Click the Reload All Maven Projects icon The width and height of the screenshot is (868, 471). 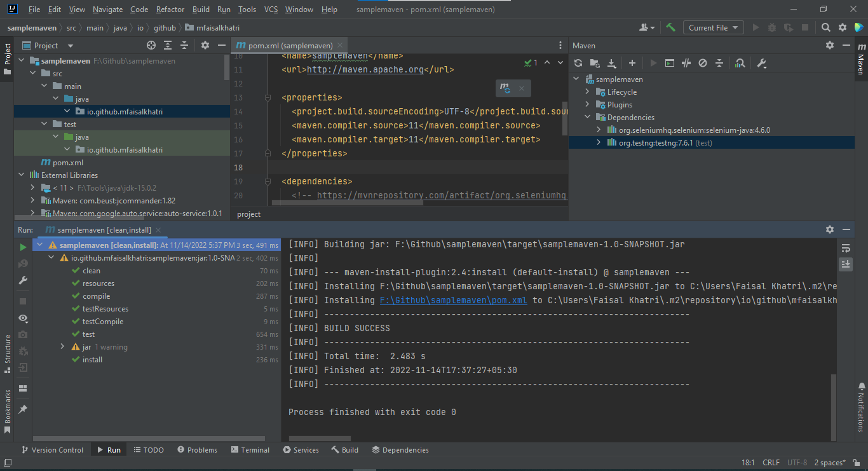(x=578, y=63)
